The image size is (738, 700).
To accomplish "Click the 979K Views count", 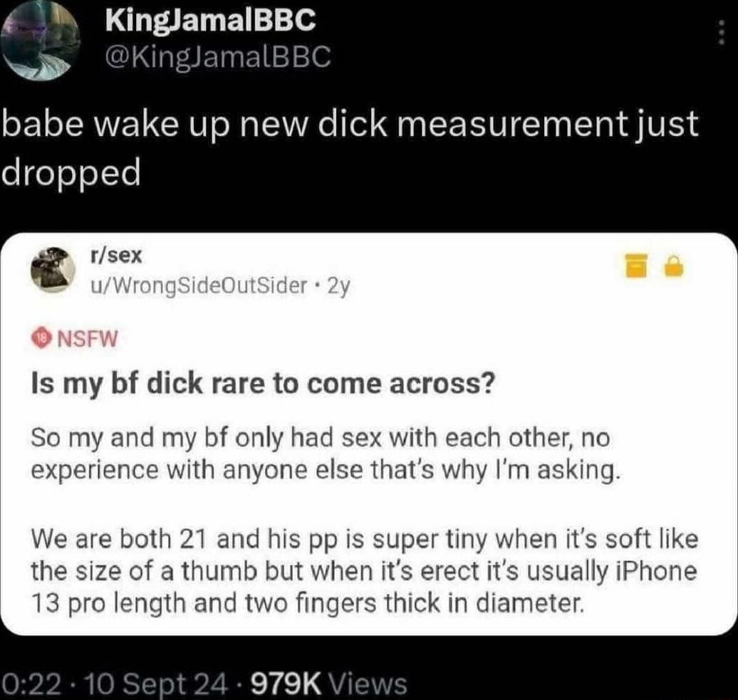I will (x=329, y=684).
